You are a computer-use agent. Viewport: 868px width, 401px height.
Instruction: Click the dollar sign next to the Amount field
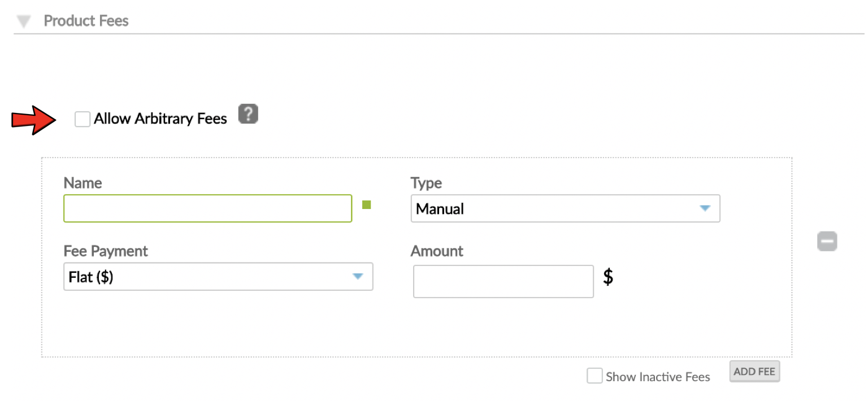tap(607, 277)
